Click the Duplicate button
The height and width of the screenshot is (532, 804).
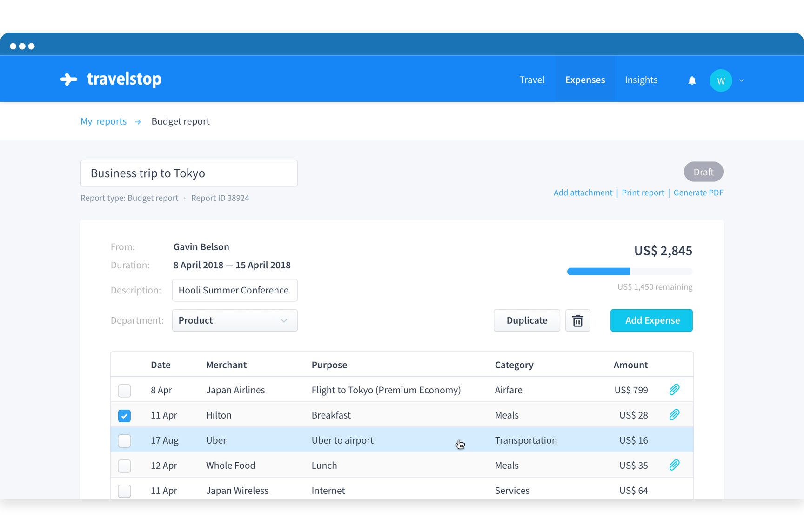click(527, 320)
